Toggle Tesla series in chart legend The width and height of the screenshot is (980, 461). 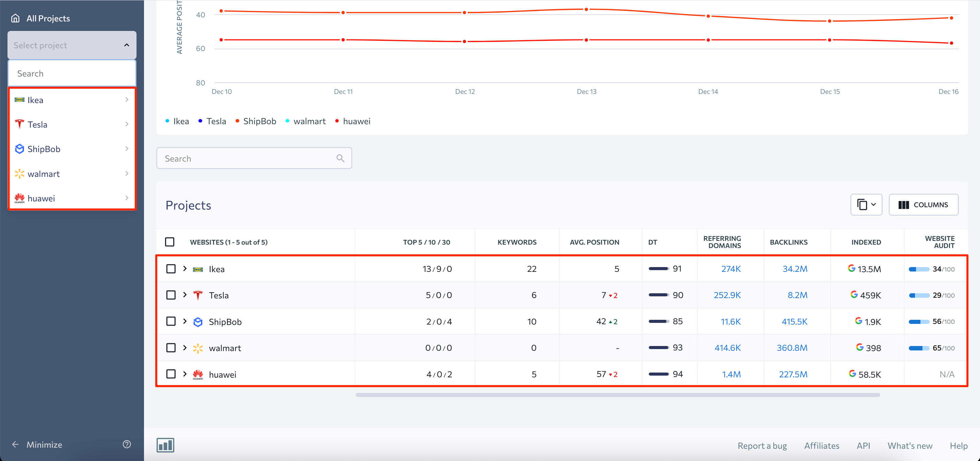point(212,121)
